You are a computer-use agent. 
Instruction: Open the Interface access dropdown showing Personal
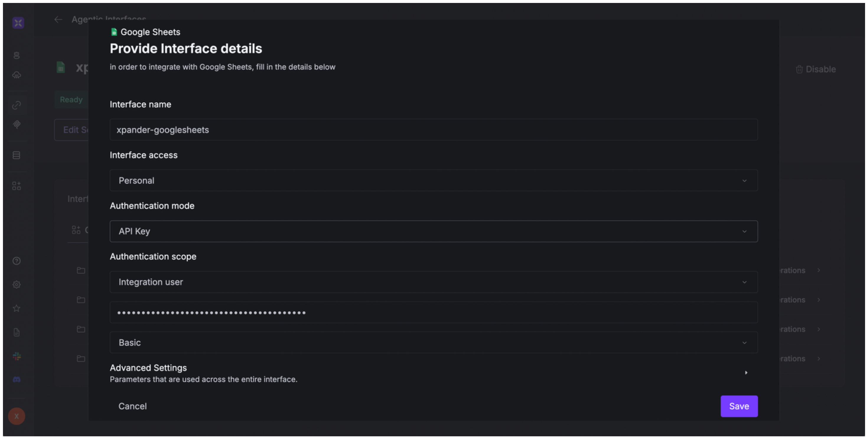click(x=433, y=181)
